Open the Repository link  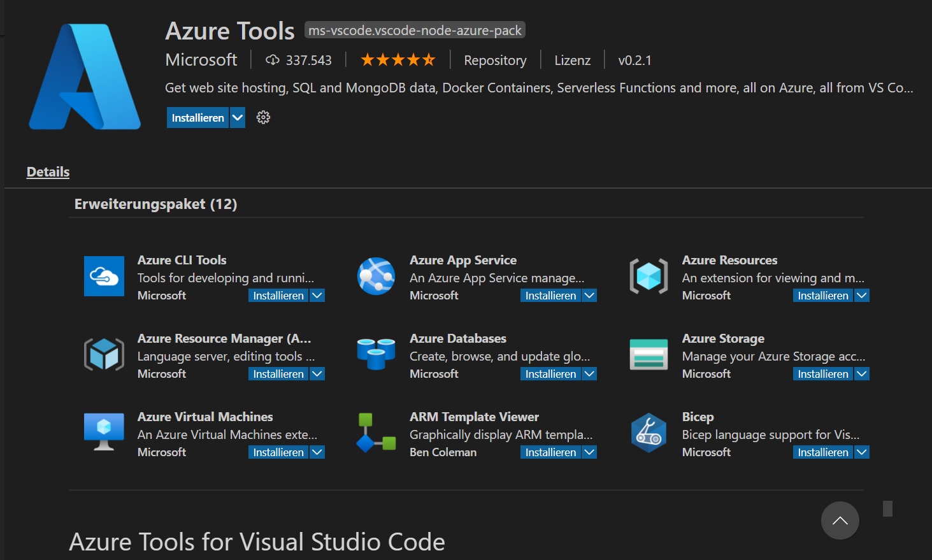click(495, 61)
